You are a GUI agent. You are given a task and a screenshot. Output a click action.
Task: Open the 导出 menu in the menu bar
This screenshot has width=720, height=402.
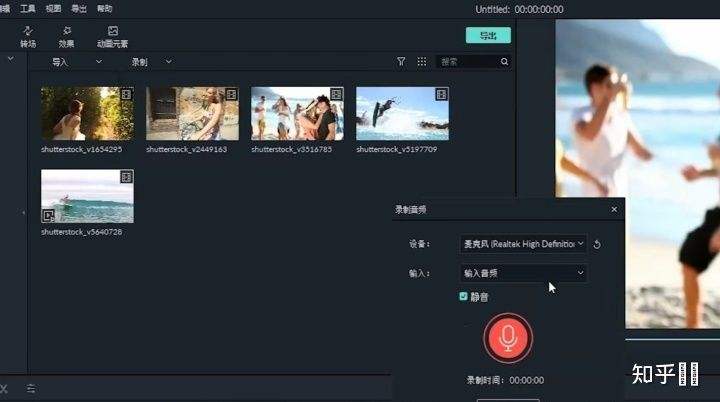click(79, 8)
